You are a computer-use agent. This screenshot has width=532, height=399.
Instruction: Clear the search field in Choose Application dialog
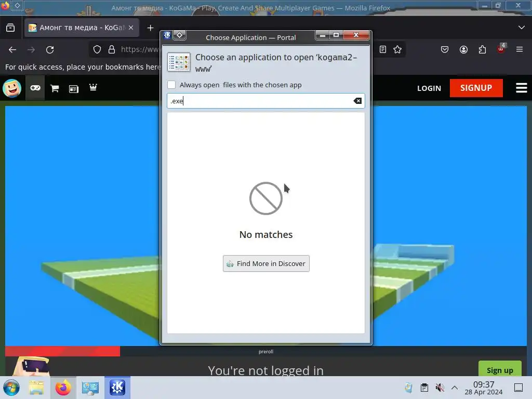tap(357, 101)
